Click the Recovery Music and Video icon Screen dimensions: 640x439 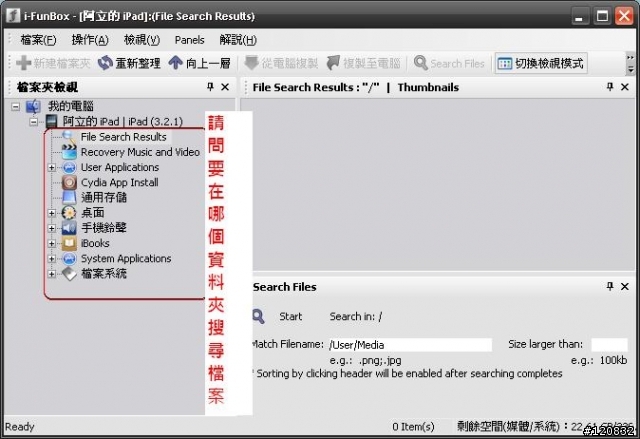point(69,152)
